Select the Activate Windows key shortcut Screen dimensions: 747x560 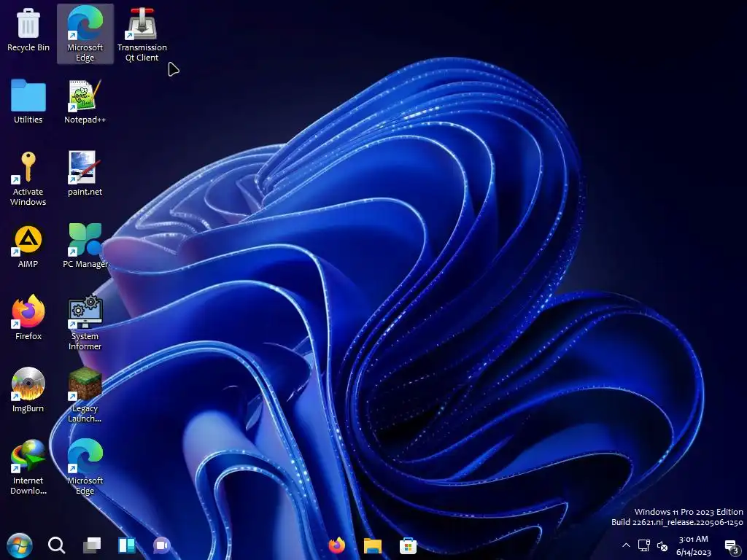click(x=28, y=179)
